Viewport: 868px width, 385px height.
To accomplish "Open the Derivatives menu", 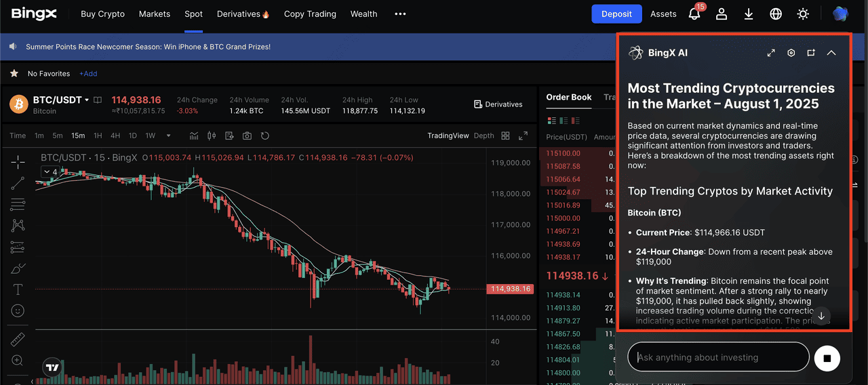I will pyautogui.click(x=243, y=14).
